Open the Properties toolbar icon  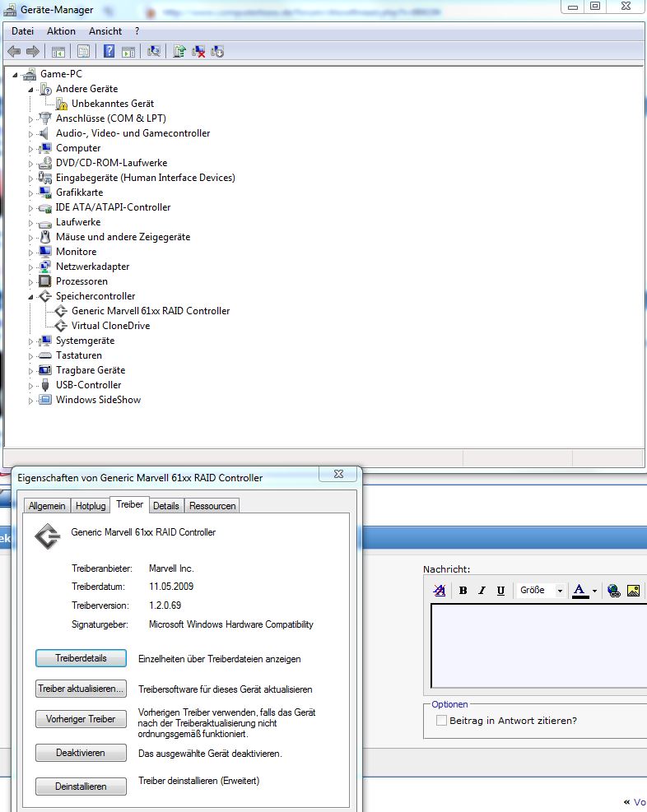tap(83, 51)
